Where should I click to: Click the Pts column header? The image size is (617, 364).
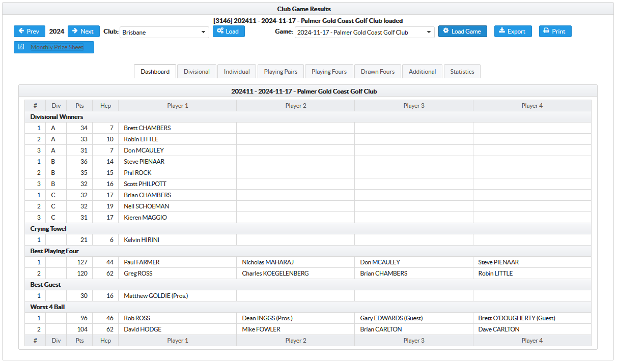click(x=79, y=106)
